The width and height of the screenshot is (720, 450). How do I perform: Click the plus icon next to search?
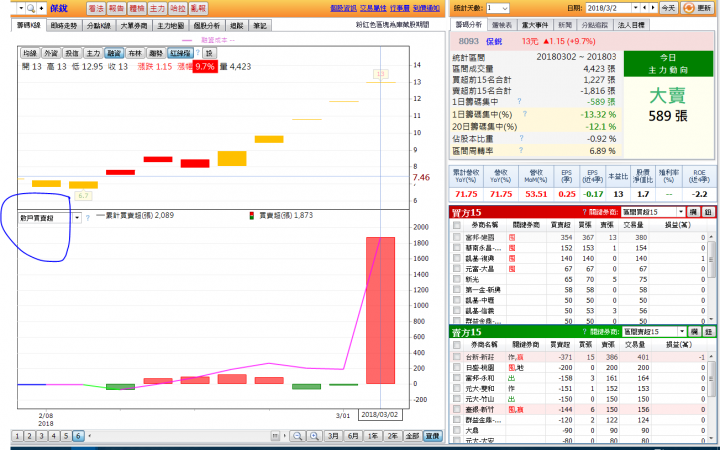click(x=41, y=8)
